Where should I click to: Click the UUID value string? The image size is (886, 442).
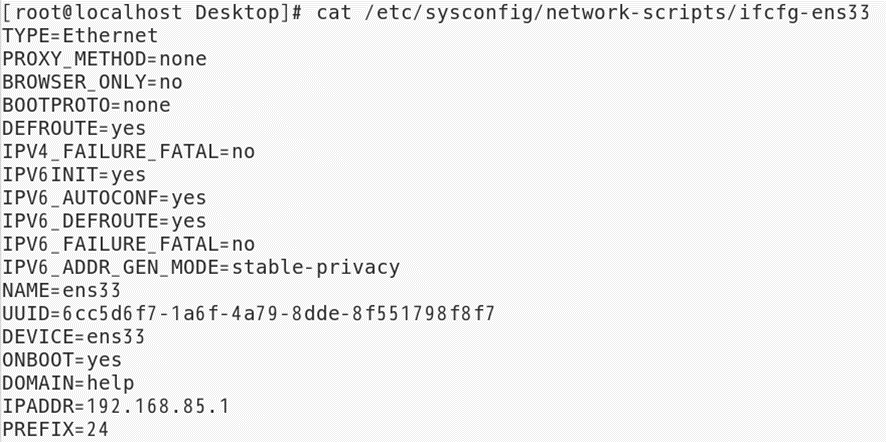pyautogui.click(x=279, y=314)
